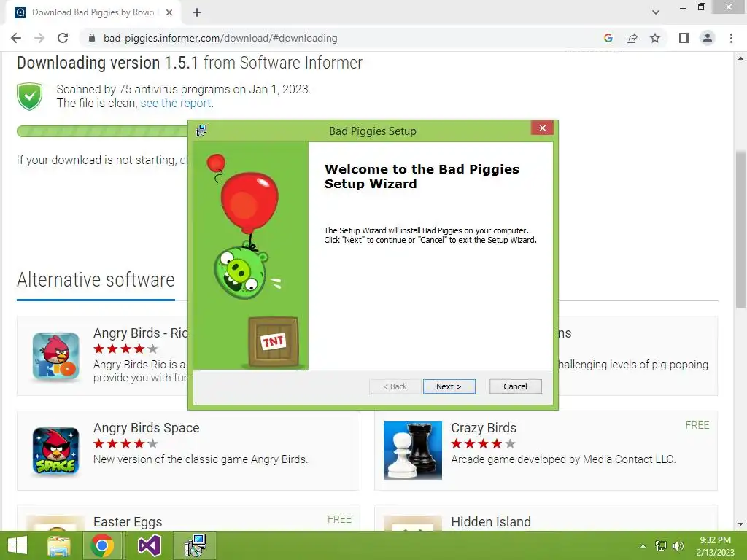
Task: Cancel the Bad Piggies Setup wizard
Action: click(x=516, y=386)
